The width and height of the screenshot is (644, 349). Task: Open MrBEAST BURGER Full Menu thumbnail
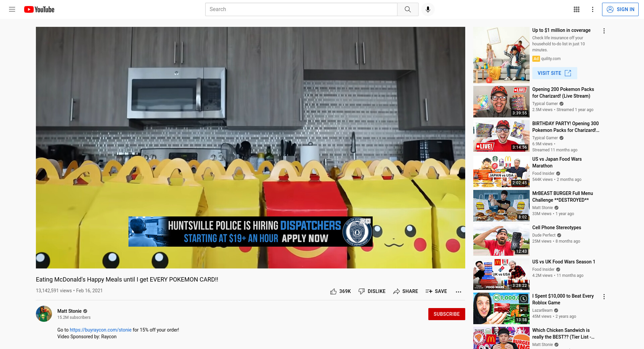(x=501, y=206)
